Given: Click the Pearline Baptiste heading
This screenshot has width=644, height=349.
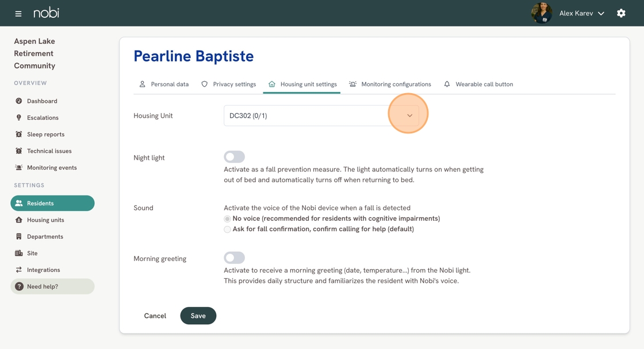Looking at the screenshot, I should click(193, 56).
